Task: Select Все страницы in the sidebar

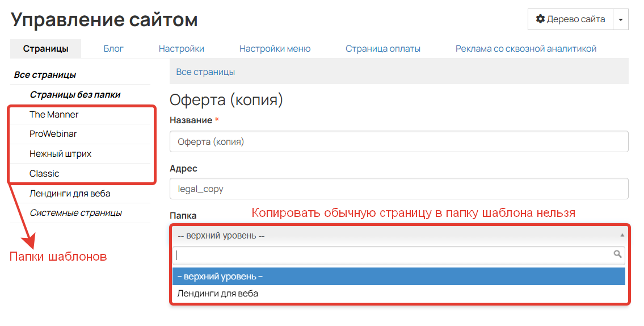Action: 45,75
